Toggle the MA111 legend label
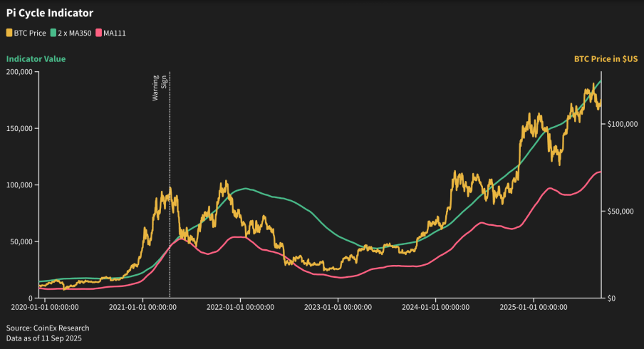 pyautogui.click(x=115, y=33)
